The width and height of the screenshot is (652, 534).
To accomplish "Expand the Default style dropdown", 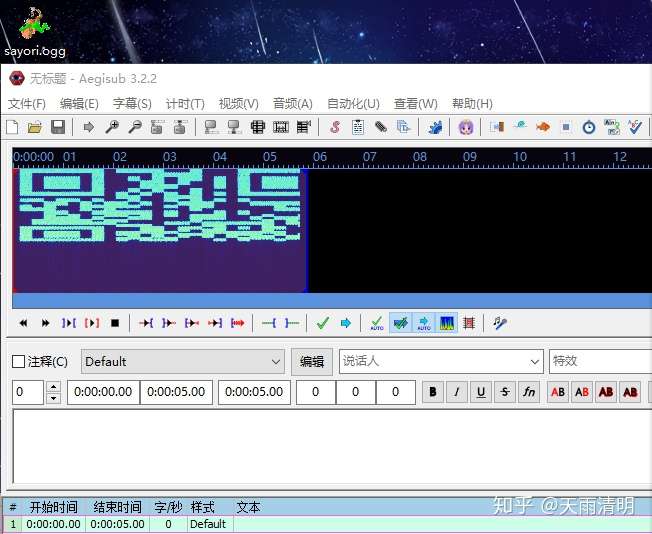I will pyautogui.click(x=275, y=362).
